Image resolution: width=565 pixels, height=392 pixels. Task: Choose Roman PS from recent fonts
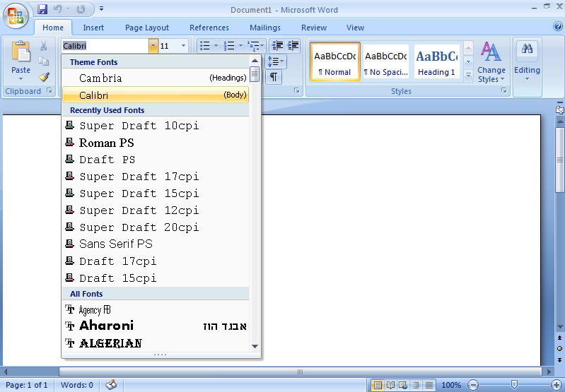click(156, 143)
